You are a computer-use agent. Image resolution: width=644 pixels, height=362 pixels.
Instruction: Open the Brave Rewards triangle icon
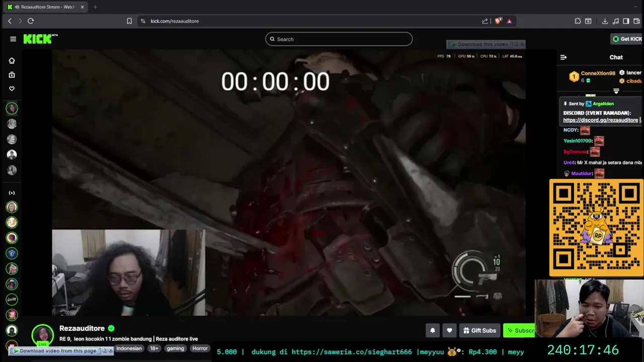[509, 21]
